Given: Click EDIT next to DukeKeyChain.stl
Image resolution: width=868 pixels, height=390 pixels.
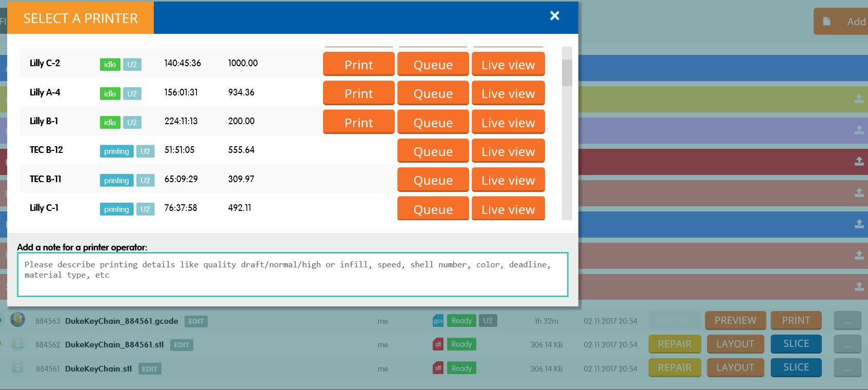Looking at the screenshot, I should [150, 369].
